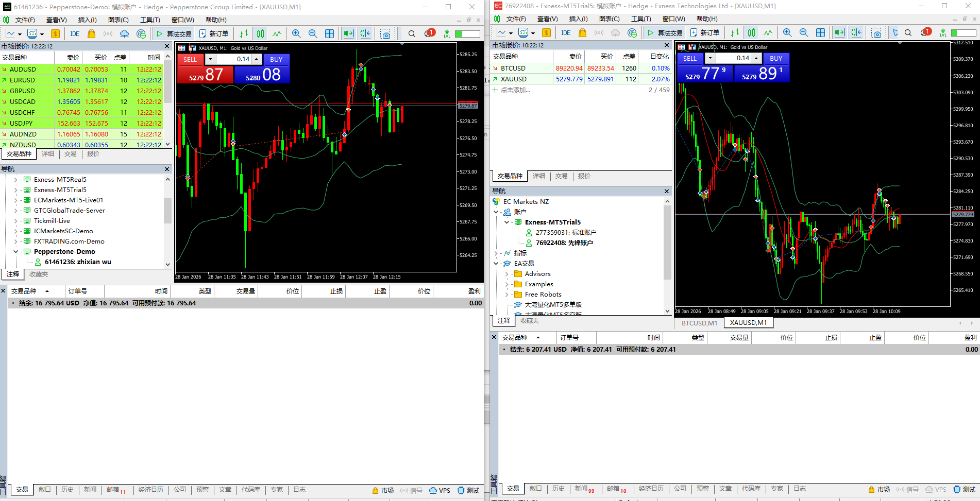Tile windows using the Pepperstone grid icon

coord(330,34)
